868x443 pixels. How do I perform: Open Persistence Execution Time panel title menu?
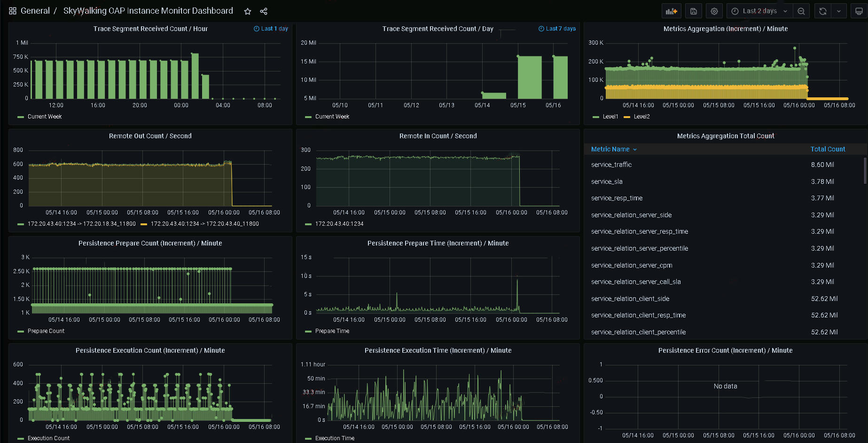pos(438,350)
